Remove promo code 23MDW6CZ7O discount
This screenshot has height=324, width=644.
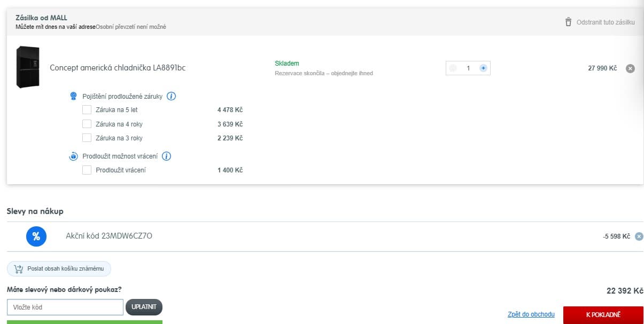click(x=639, y=236)
